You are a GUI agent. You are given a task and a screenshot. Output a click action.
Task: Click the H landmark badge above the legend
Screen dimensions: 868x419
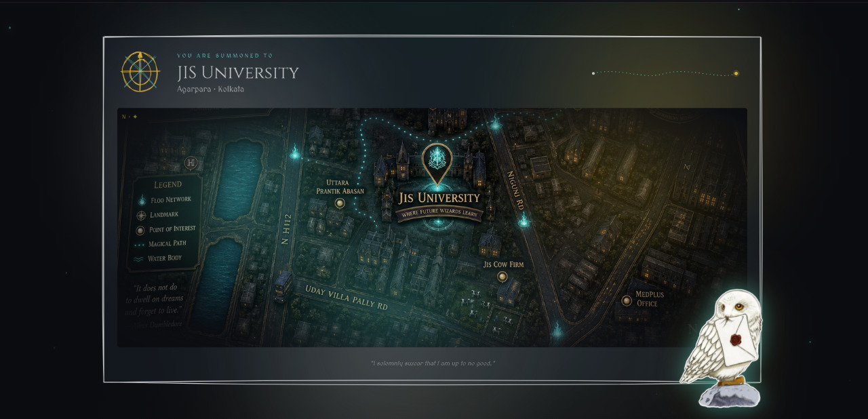(x=191, y=163)
